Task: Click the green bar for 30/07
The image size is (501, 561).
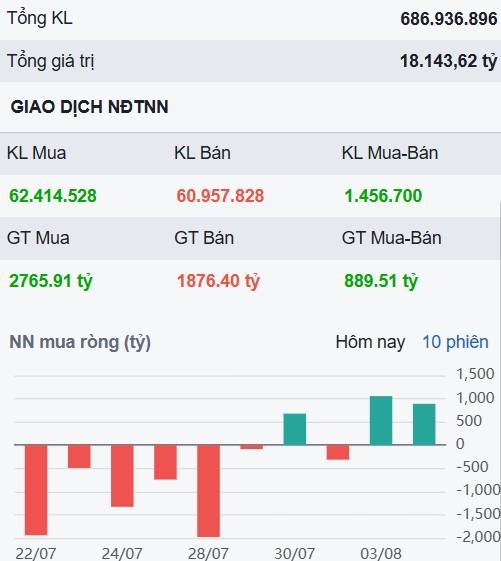Action: pyautogui.click(x=295, y=429)
